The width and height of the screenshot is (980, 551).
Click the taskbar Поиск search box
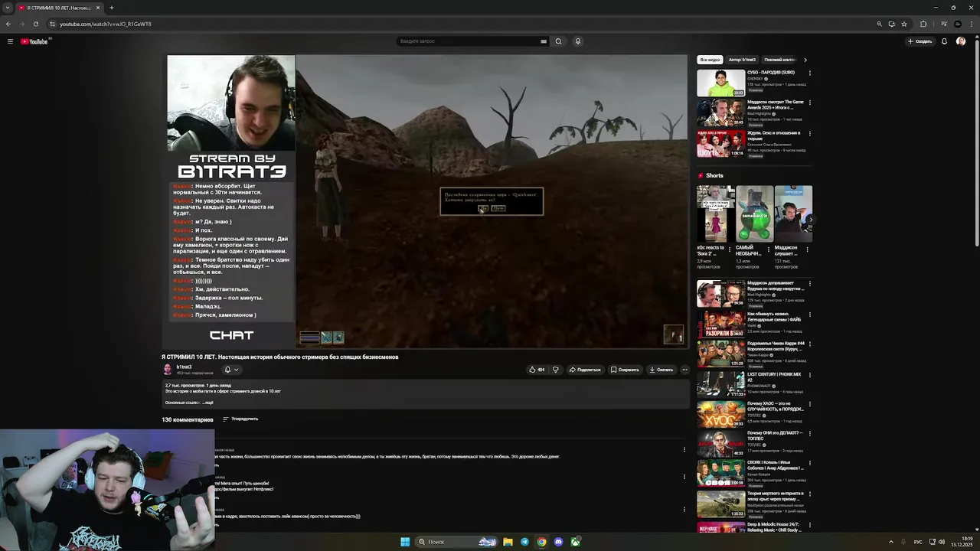point(456,542)
